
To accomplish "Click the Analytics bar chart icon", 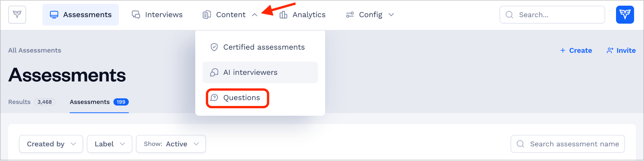I will 283,15.
